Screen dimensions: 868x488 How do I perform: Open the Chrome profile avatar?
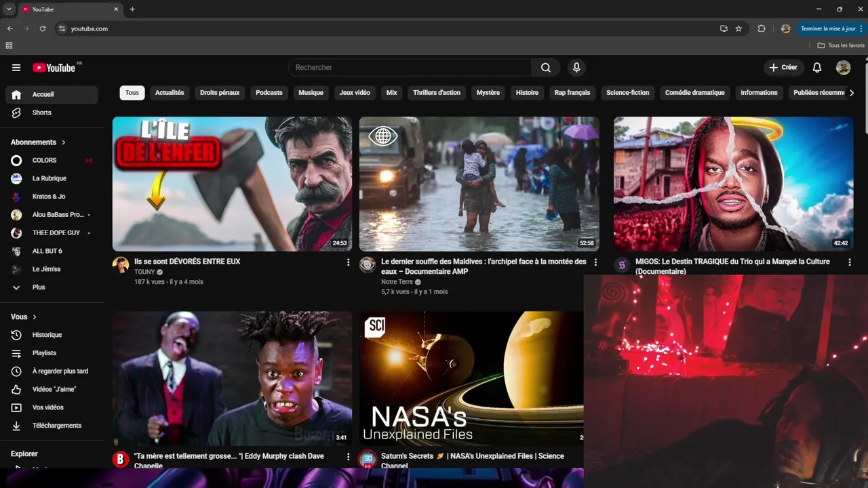(x=785, y=28)
